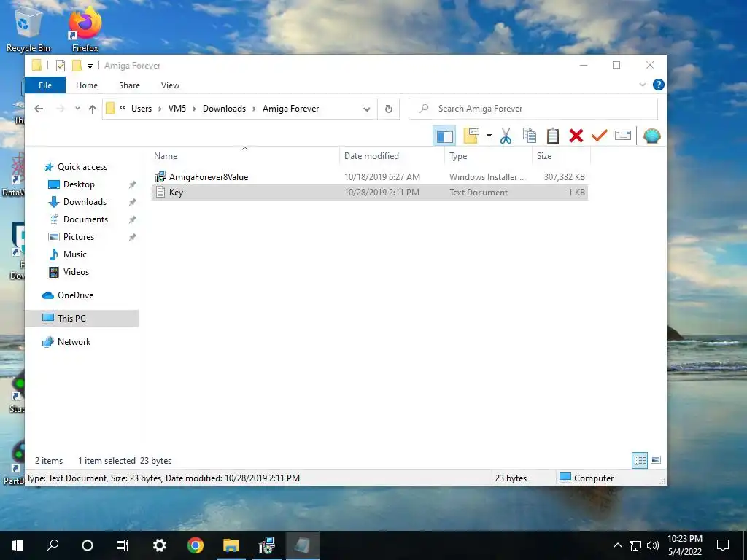This screenshot has width=747, height=560.
Task: Sort by Date modified column header
Action: click(x=392, y=156)
